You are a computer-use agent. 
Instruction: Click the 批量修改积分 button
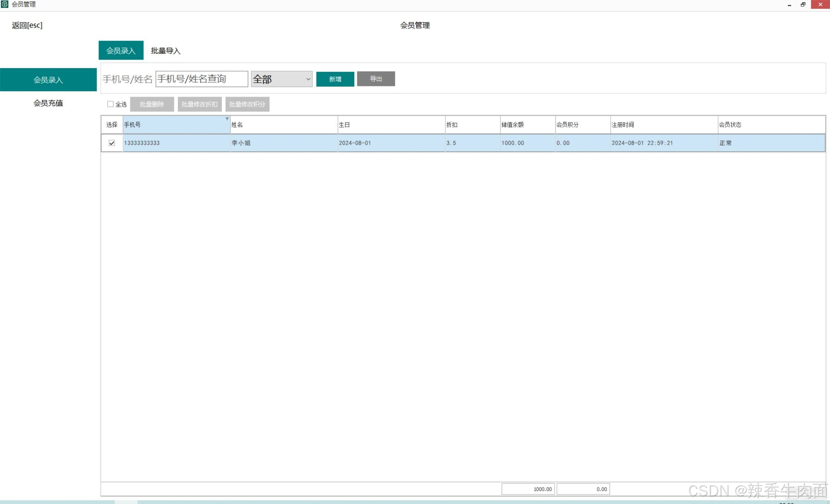point(247,104)
